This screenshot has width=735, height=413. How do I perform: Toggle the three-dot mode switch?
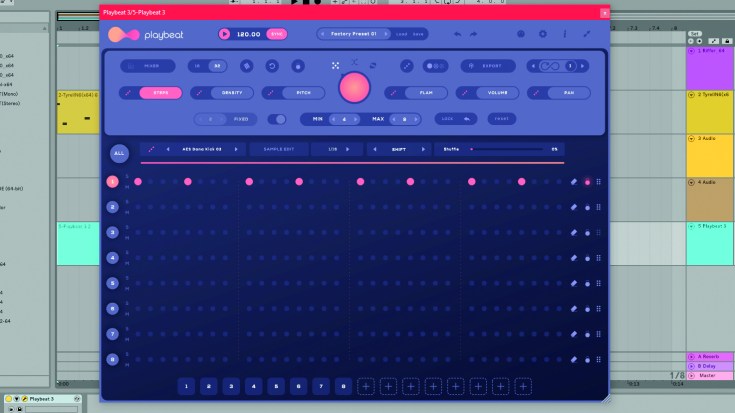tap(435, 66)
